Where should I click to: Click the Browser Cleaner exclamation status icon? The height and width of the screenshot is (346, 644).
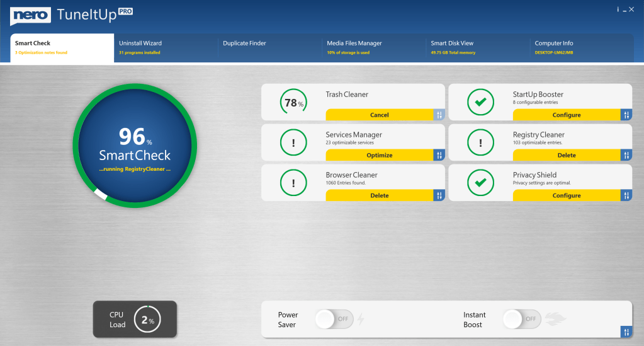(x=293, y=183)
